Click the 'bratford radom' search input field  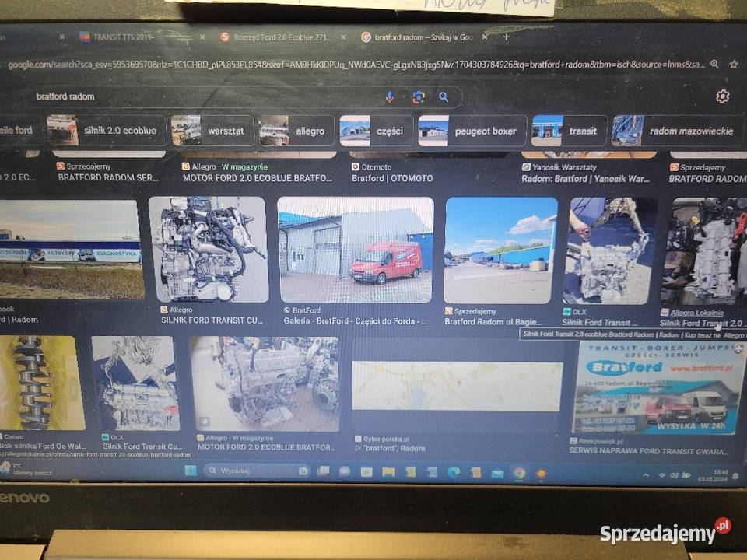click(x=205, y=96)
